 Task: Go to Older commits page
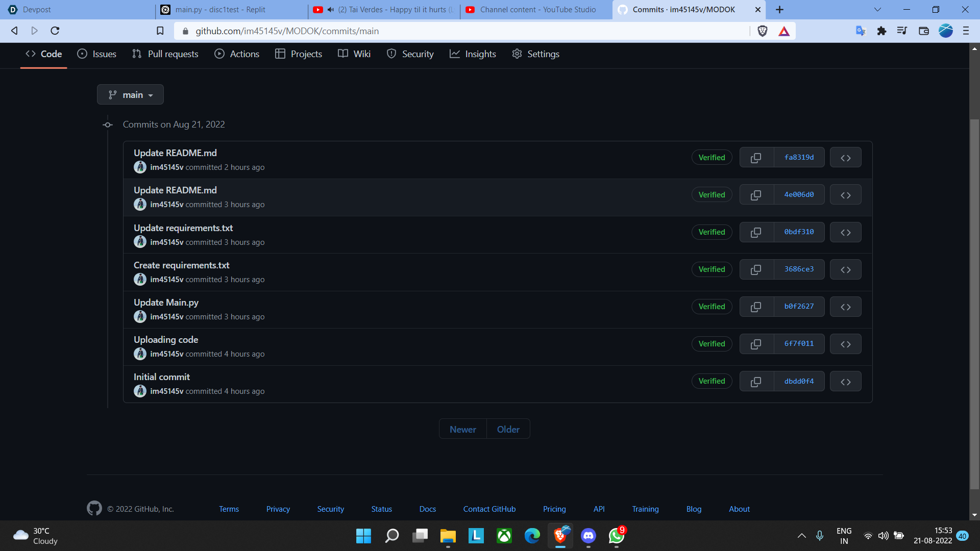coord(508,430)
